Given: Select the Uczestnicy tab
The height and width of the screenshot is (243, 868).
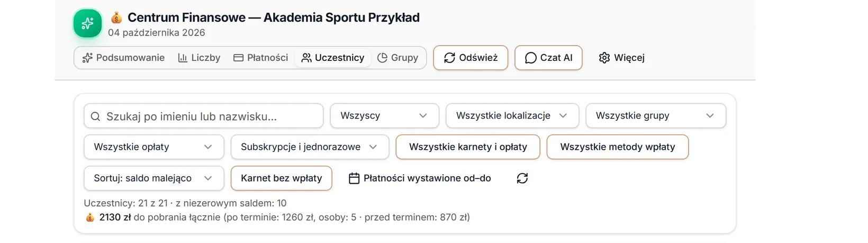Looking at the screenshot, I should coord(333,58).
